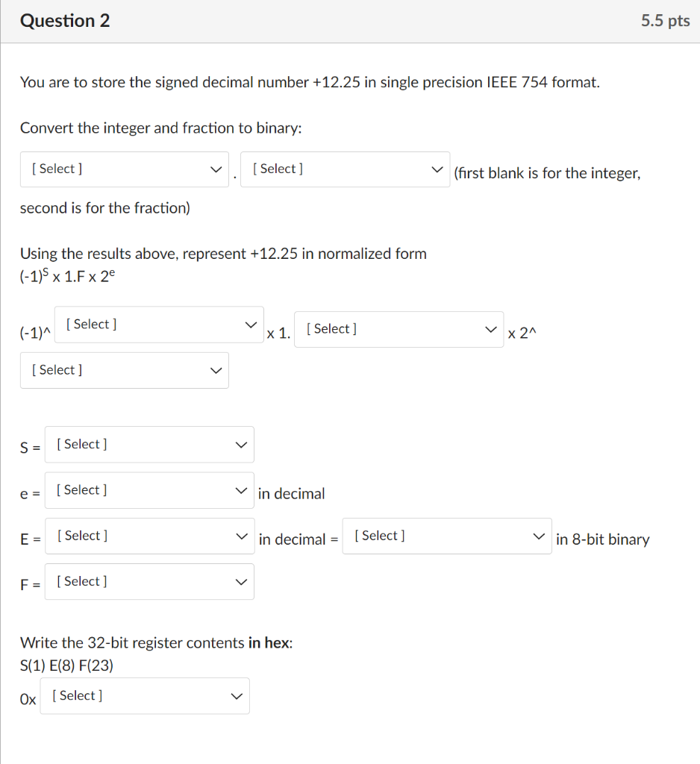The height and width of the screenshot is (764, 700).
Task: Click the chevron on the S = dropdown
Action: (241, 445)
